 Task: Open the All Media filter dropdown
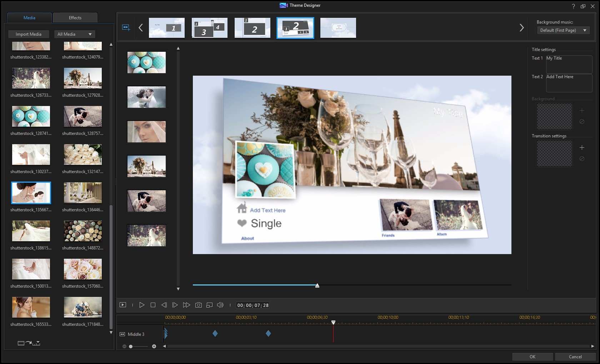click(x=74, y=34)
